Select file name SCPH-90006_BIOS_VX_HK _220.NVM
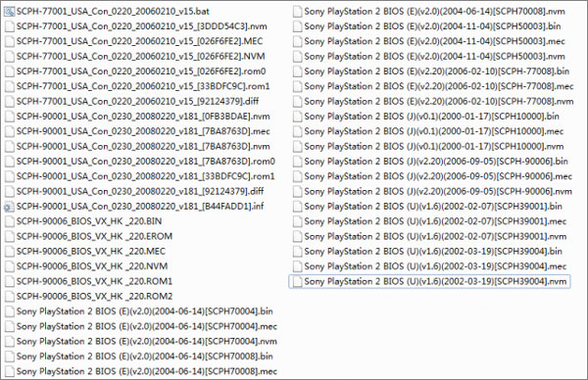Viewport: 588px width, 380px height. (x=92, y=266)
